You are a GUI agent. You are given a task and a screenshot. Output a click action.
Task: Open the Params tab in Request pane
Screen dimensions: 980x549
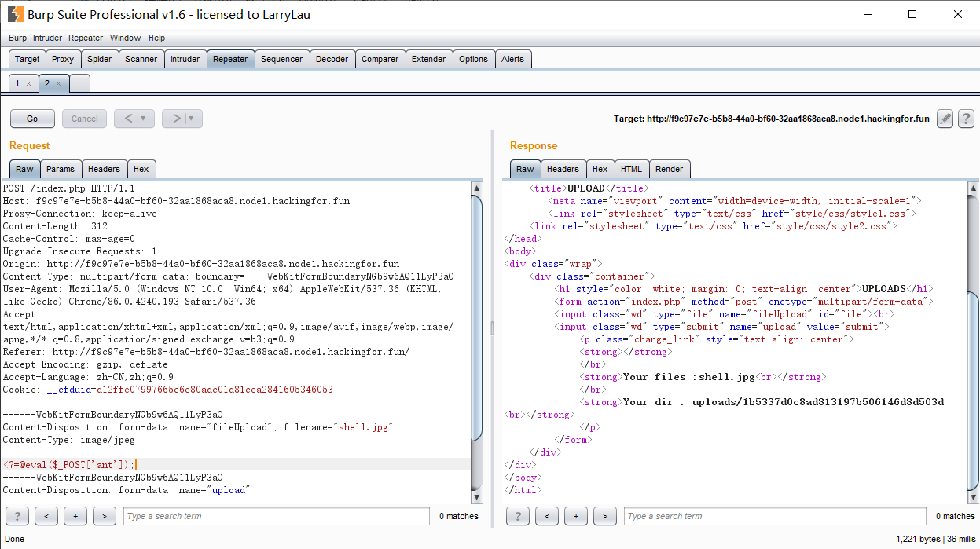point(61,169)
